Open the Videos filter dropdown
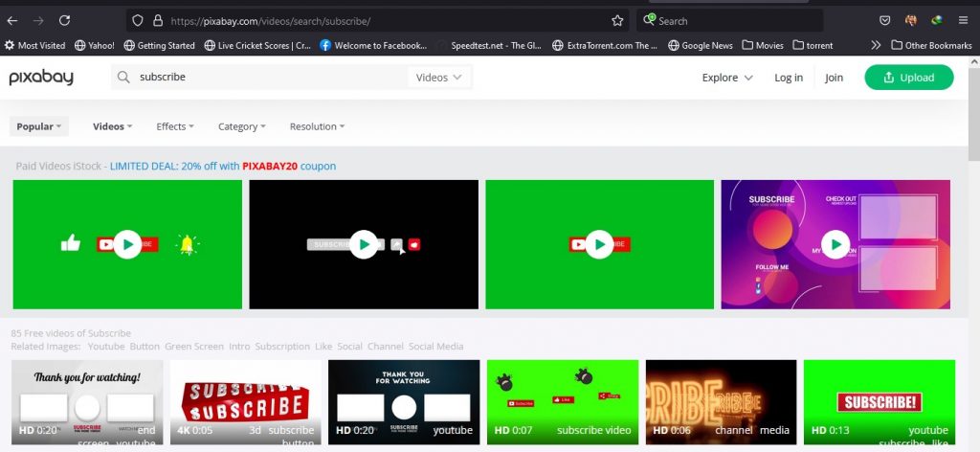 113,126
